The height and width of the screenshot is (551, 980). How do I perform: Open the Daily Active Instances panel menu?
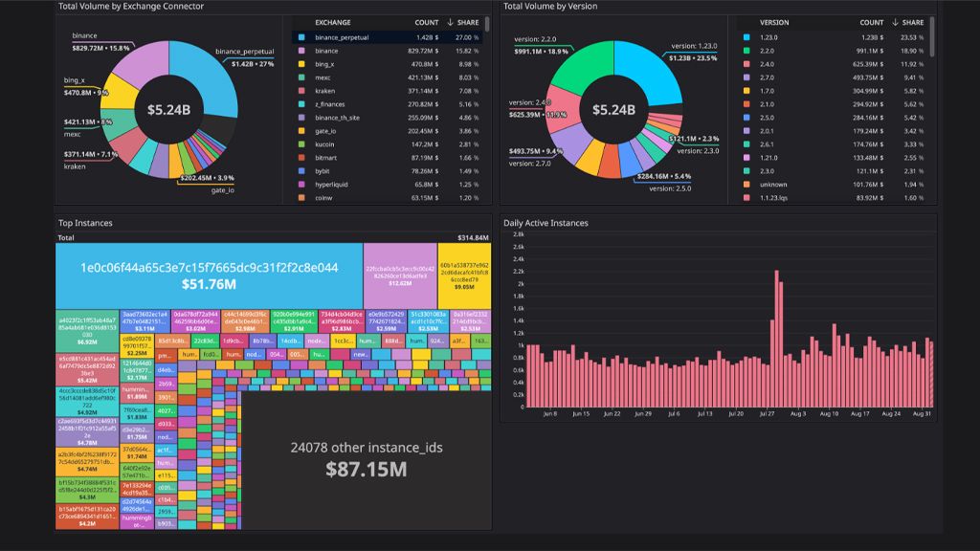(x=546, y=223)
